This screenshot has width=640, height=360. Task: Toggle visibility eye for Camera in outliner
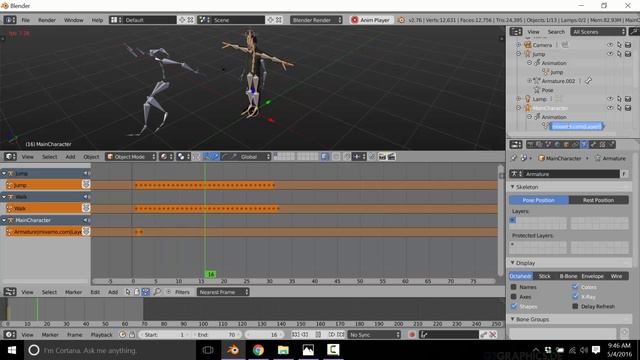[610, 45]
